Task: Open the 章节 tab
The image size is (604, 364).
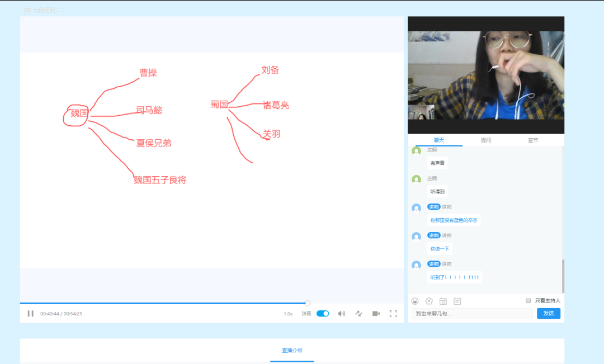Action: [533, 140]
